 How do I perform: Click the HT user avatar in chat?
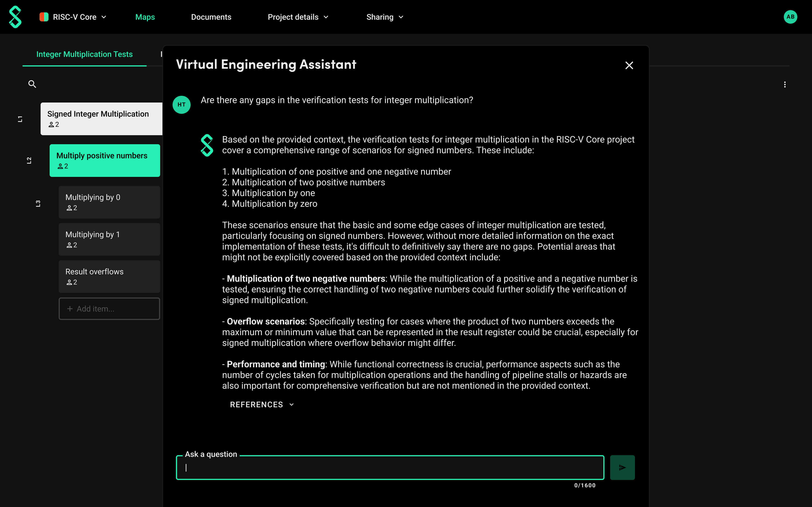coord(182,105)
